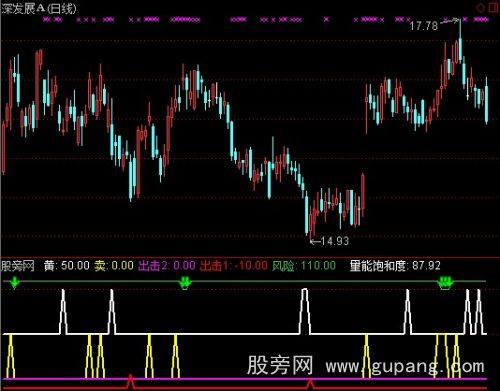Image resolution: width=500 pixels, height=391 pixels.
Task: Click the 黄: 50.00 indicator value
Action: click(x=67, y=266)
